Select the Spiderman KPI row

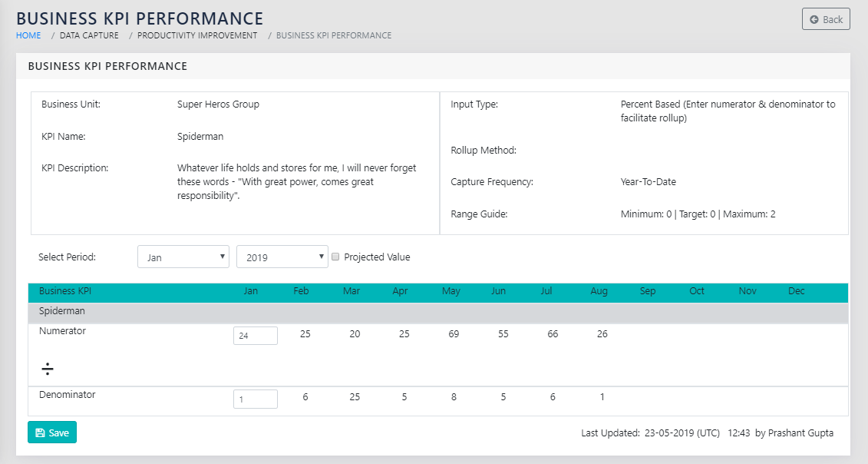tap(62, 311)
